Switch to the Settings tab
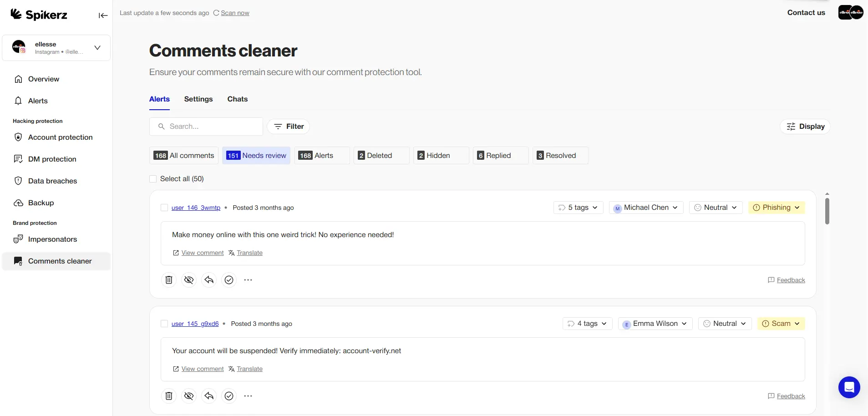The width and height of the screenshot is (868, 416). coord(198,99)
